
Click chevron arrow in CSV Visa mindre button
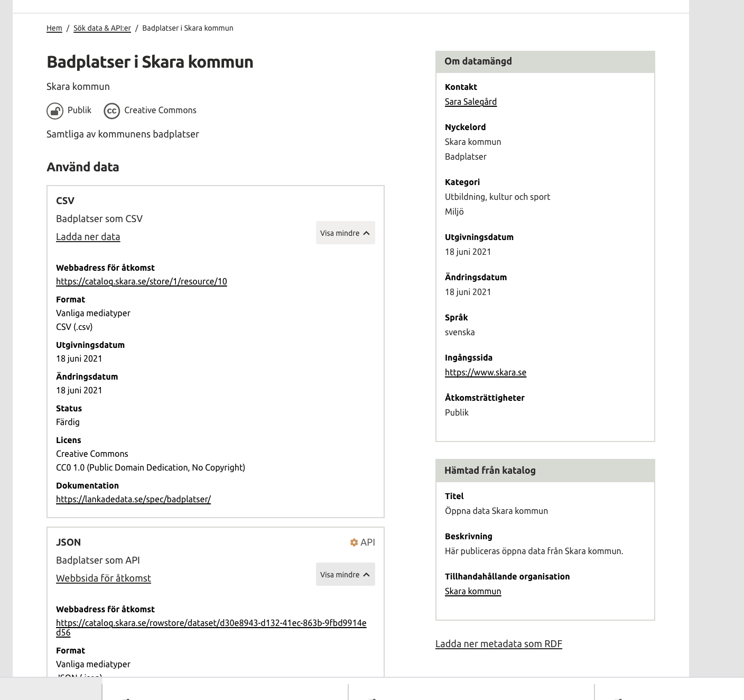[x=367, y=233]
